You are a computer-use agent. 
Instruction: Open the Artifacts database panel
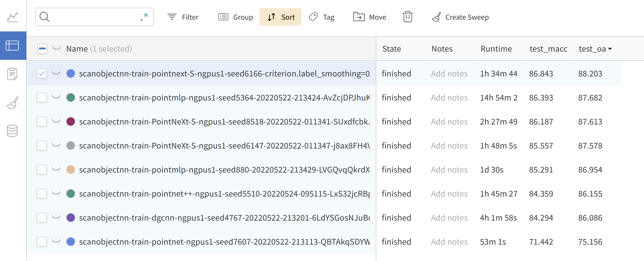pos(12,131)
